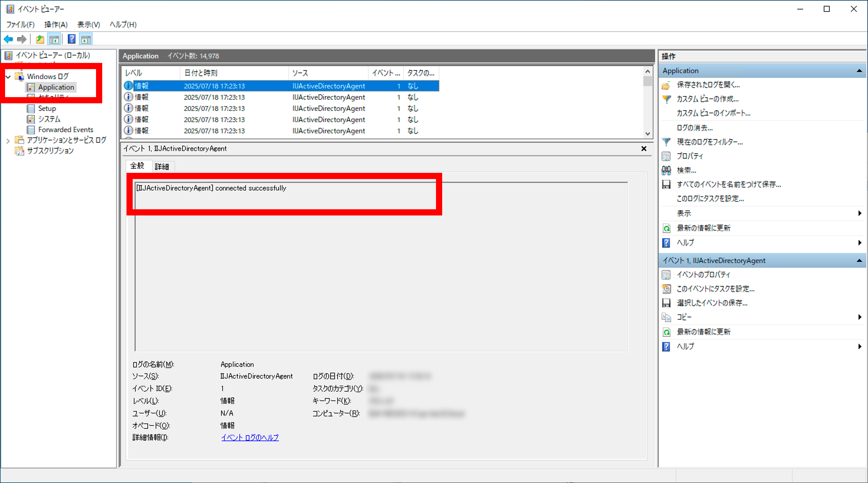Toggle the console tree toolbar icon

pyautogui.click(x=54, y=40)
